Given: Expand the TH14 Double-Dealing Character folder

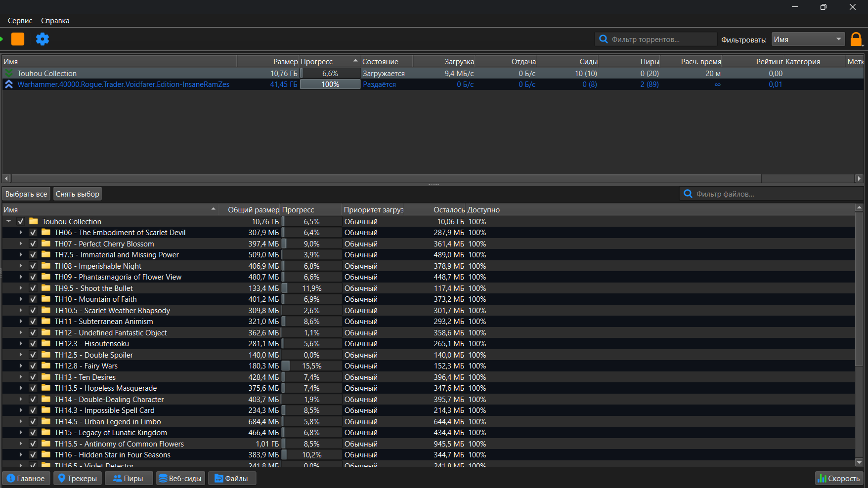Looking at the screenshot, I should pyautogui.click(x=21, y=400).
